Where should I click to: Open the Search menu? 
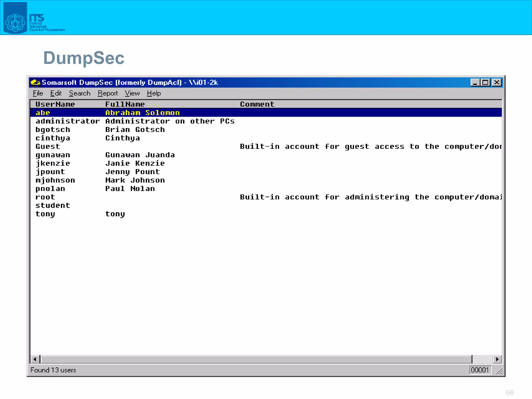(x=80, y=93)
